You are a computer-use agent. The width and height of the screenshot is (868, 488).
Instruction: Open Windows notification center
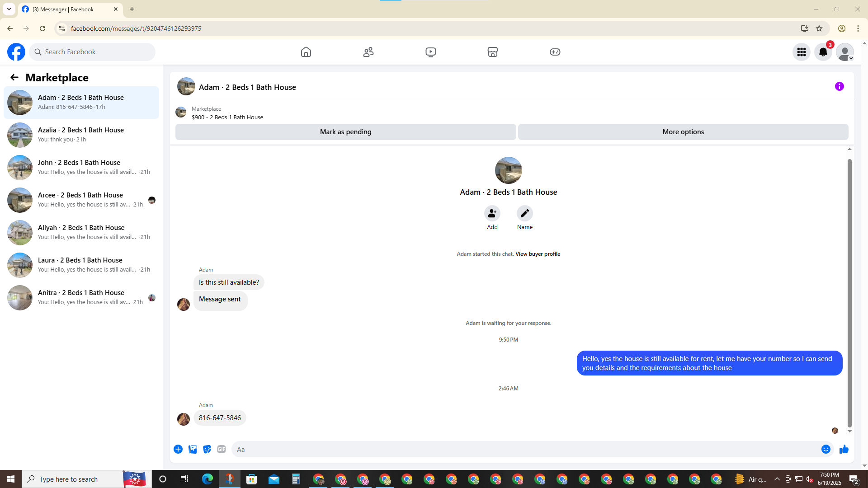pos(854,479)
